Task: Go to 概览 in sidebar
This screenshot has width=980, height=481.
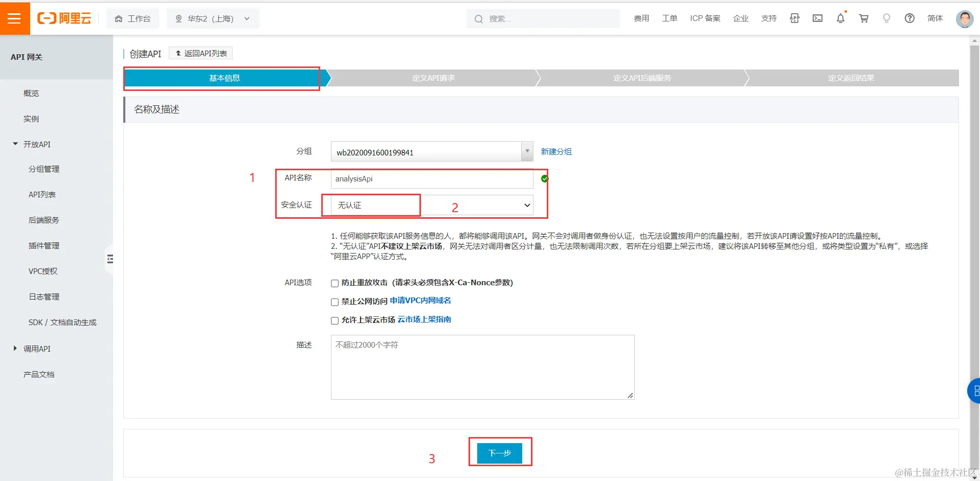Action: point(31,93)
